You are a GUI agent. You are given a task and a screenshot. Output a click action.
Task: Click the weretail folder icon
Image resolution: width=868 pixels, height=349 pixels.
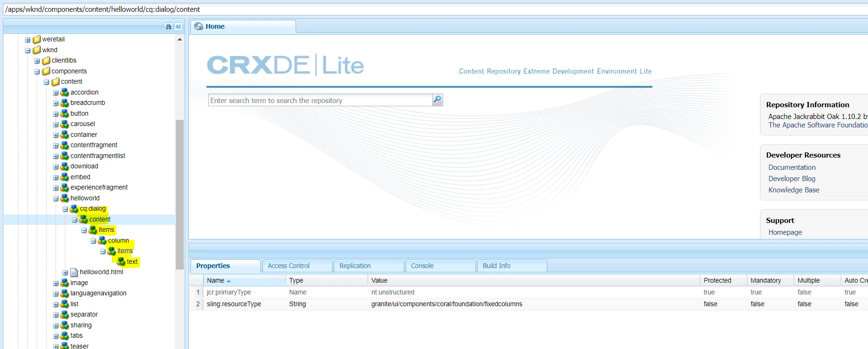click(x=37, y=40)
